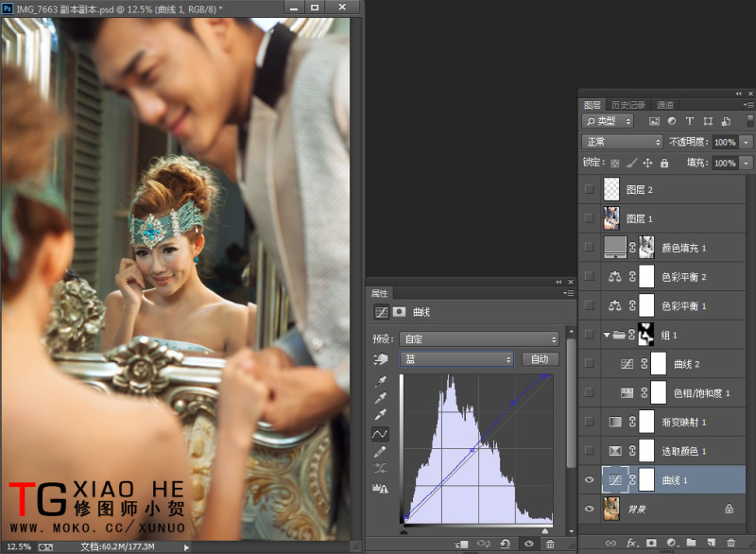This screenshot has height=554, width=756.
Task: Filter layers by shape icon
Action: click(x=708, y=121)
